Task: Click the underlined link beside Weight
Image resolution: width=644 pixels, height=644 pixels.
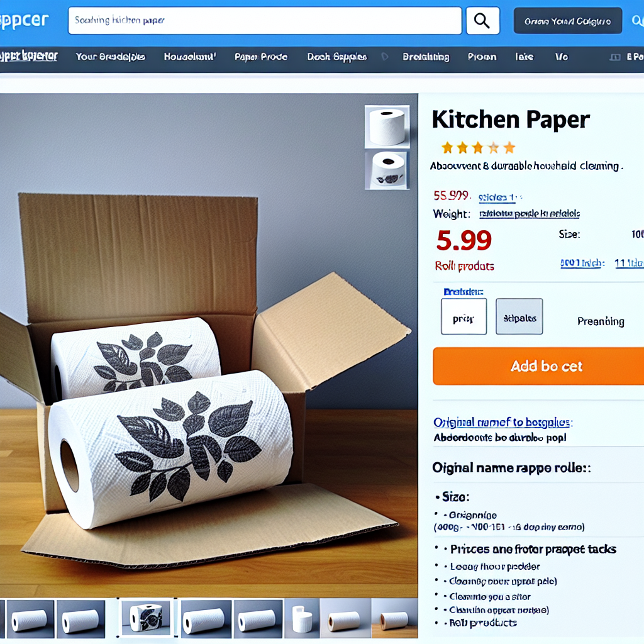Action: click(x=530, y=214)
